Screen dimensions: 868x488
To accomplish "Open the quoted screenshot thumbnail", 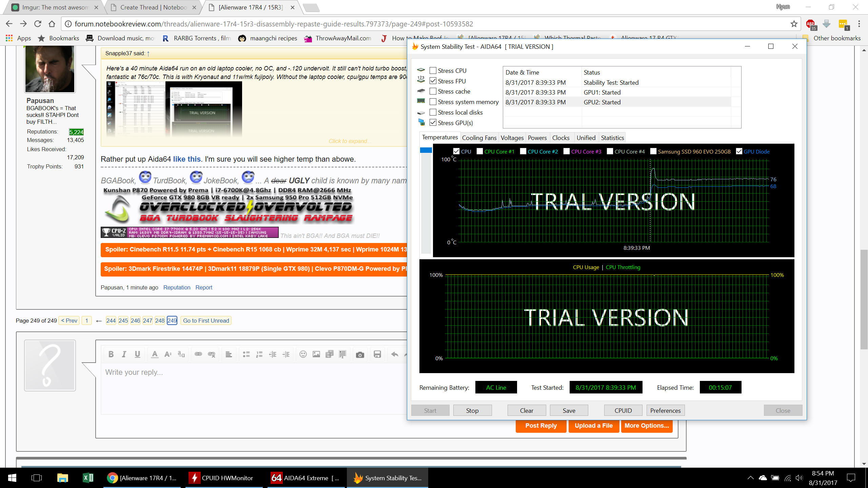I will pyautogui.click(x=174, y=109).
